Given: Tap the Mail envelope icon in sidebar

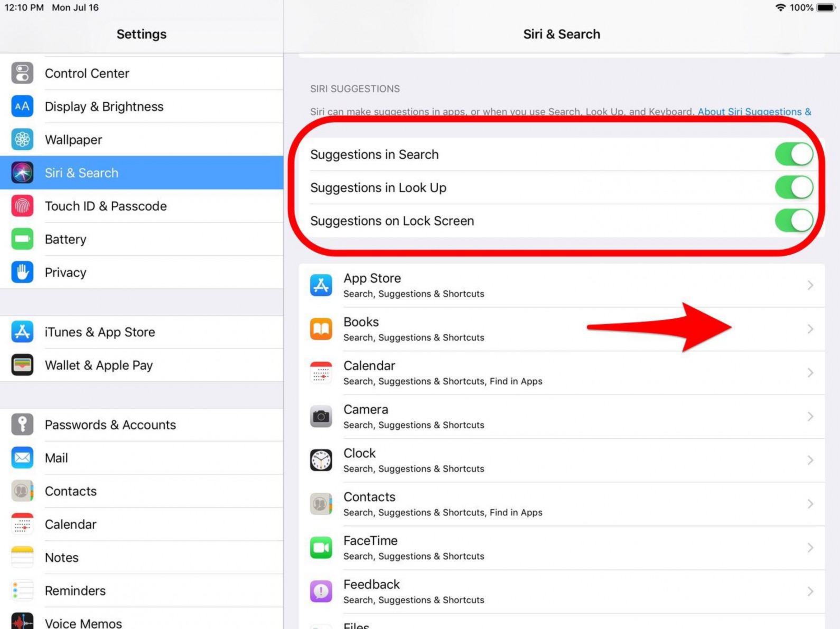Looking at the screenshot, I should point(22,458).
